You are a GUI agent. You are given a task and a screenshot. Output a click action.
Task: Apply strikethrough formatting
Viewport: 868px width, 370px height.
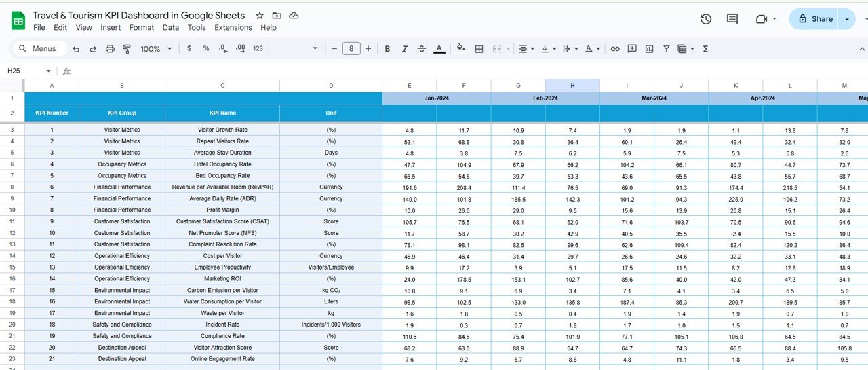point(422,49)
